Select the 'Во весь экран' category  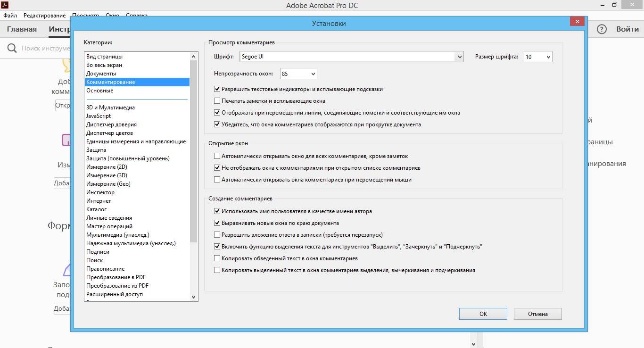click(137, 65)
